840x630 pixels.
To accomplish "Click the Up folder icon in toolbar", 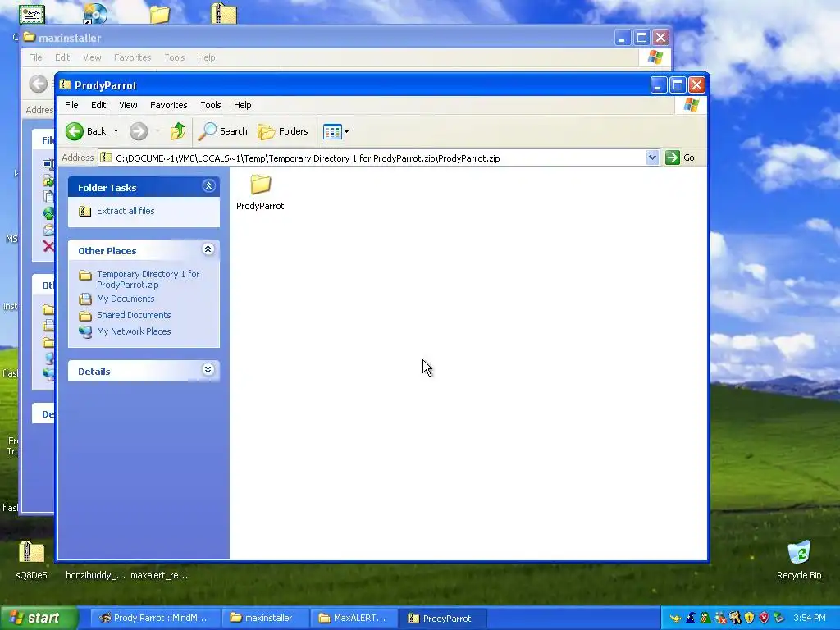I will point(178,131).
